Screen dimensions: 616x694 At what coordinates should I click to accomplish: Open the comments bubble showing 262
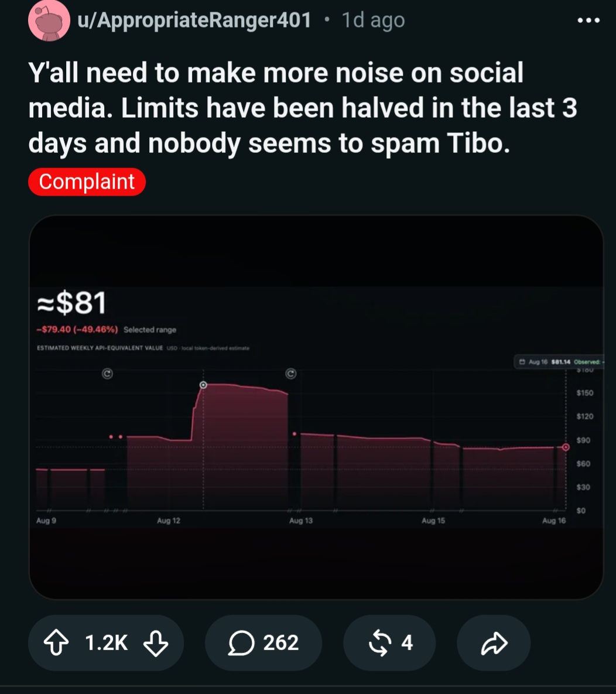pyautogui.click(x=263, y=642)
